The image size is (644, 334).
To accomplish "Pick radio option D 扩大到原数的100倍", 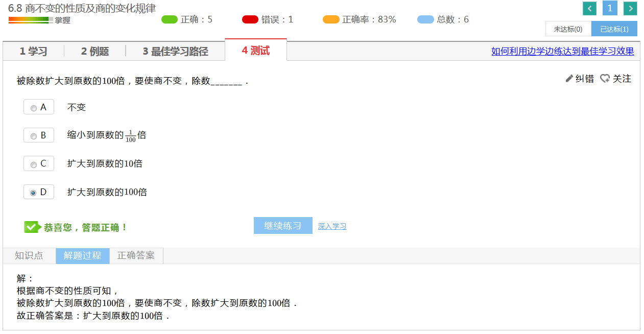I will click(x=34, y=193).
